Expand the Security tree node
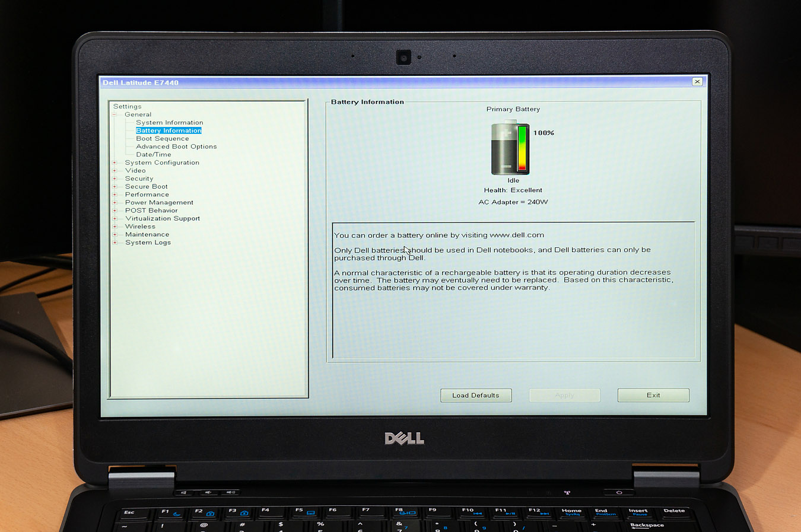Viewport: 801px width, 532px height. 115,179
